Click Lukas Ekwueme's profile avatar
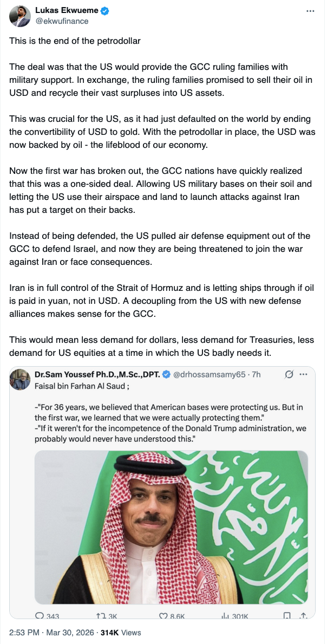The width and height of the screenshot is (327, 644). click(19, 16)
